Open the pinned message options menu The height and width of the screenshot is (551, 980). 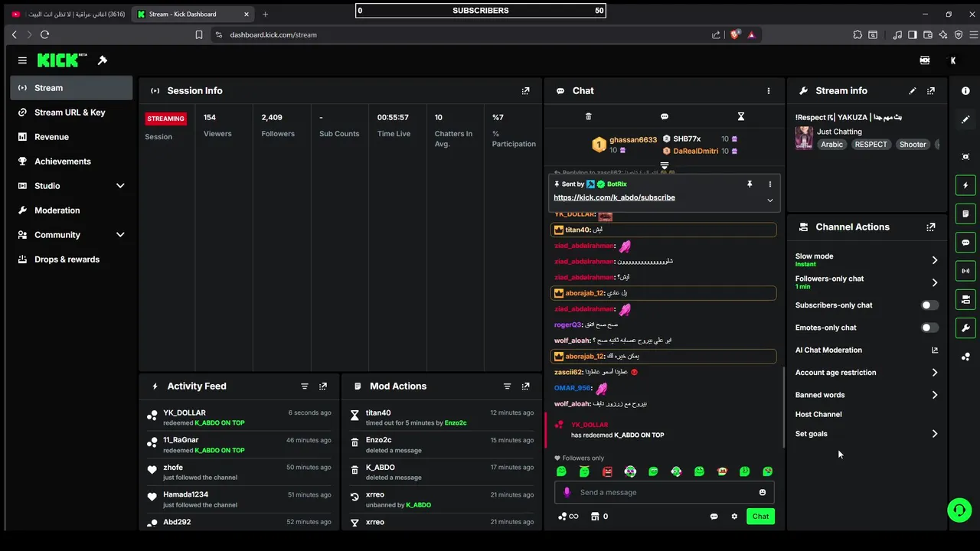coord(770,184)
